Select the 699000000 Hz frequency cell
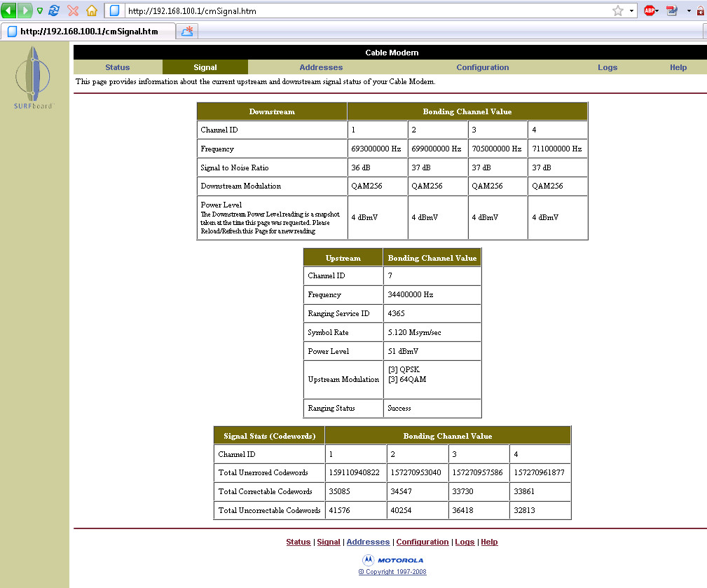The width and height of the screenshot is (707, 588). [x=437, y=149]
